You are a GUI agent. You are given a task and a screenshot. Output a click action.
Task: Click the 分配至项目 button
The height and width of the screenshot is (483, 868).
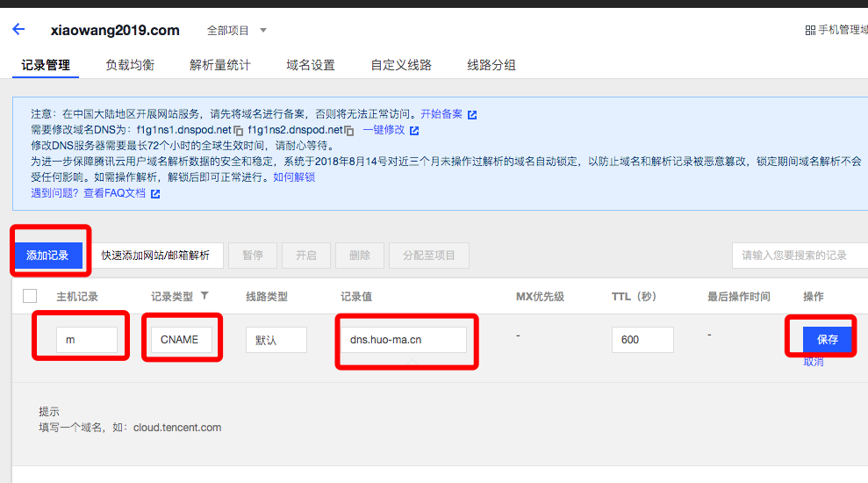(429, 256)
